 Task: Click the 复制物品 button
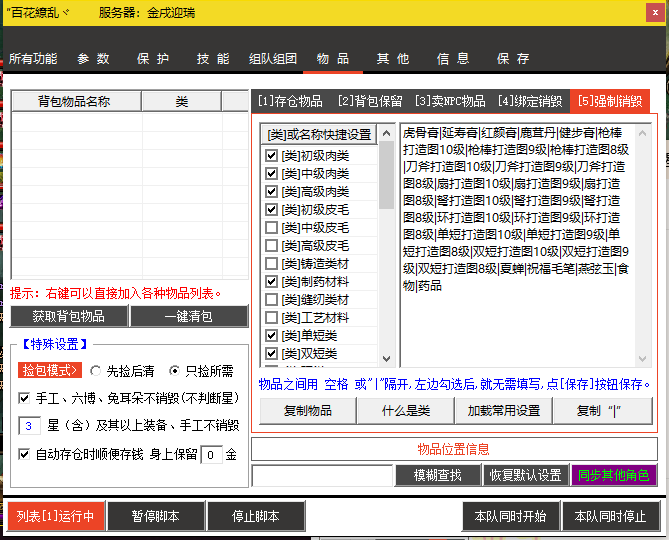click(308, 411)
